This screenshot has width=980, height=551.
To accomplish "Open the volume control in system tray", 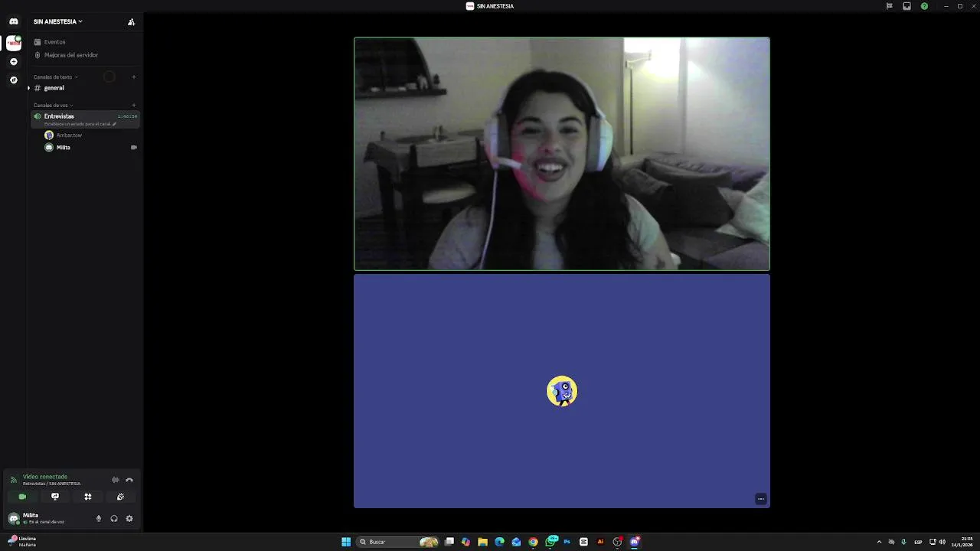I will coord(942,542).
